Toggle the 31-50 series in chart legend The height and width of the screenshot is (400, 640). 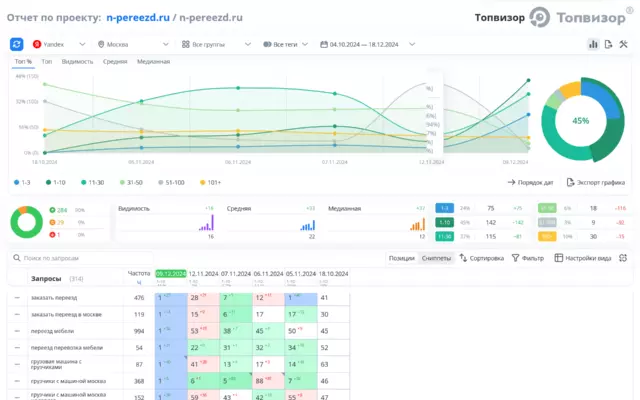coord(131,182)
